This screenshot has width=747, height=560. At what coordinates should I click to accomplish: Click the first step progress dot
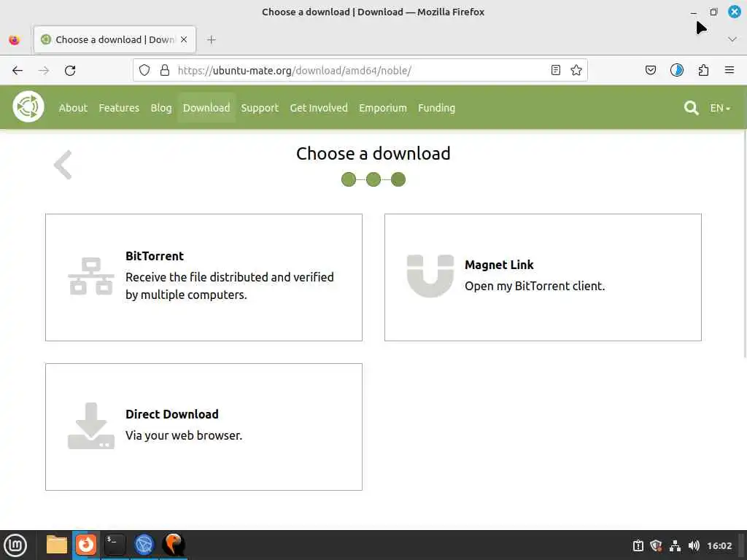[x=349, y=179]
